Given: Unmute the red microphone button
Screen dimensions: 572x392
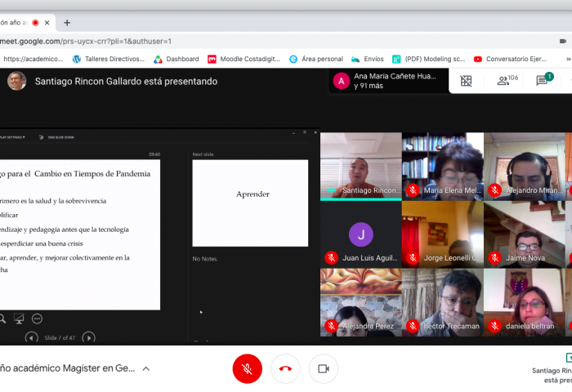Looking at the screenshot, I should tap(247, 369).
